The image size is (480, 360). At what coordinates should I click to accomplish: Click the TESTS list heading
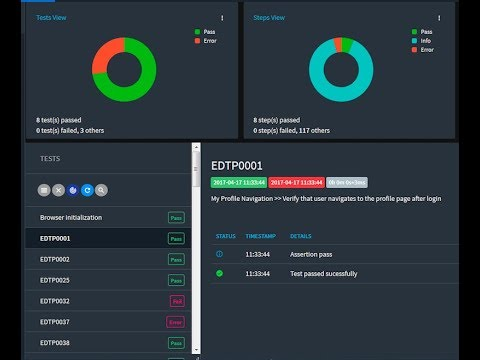click(50, 159)
